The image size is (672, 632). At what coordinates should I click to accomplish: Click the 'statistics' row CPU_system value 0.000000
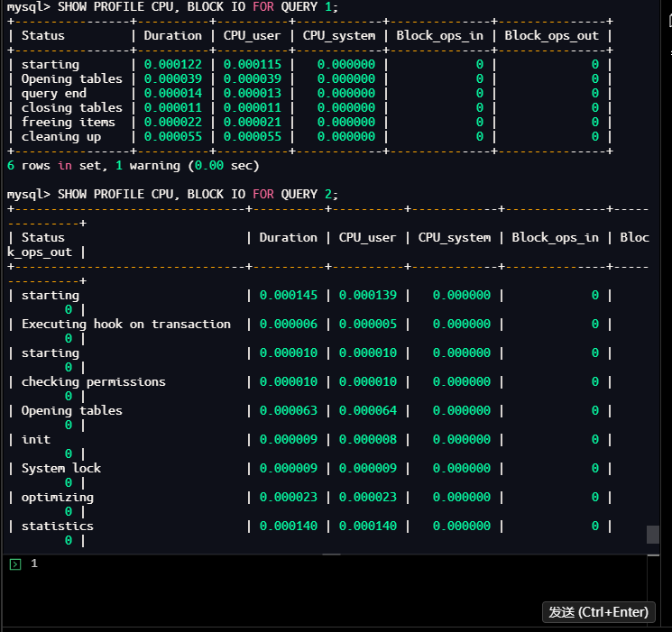click(x=462, y=526)
